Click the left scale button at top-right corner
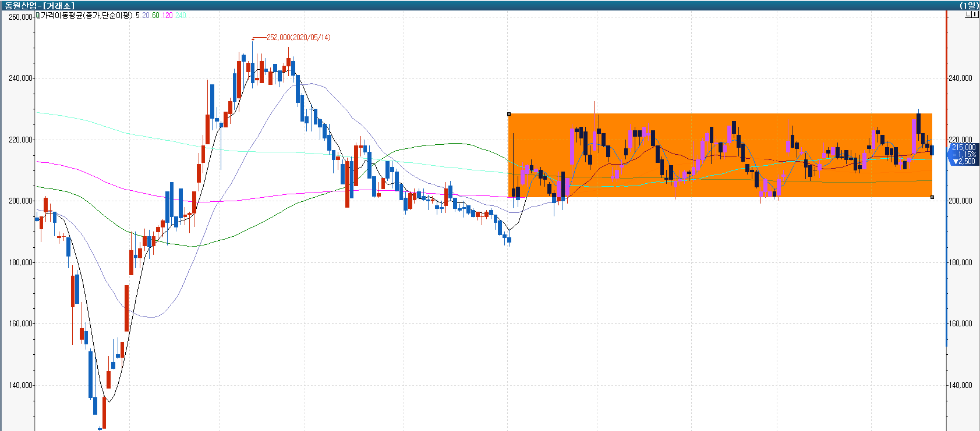 [x=968, y=15]
